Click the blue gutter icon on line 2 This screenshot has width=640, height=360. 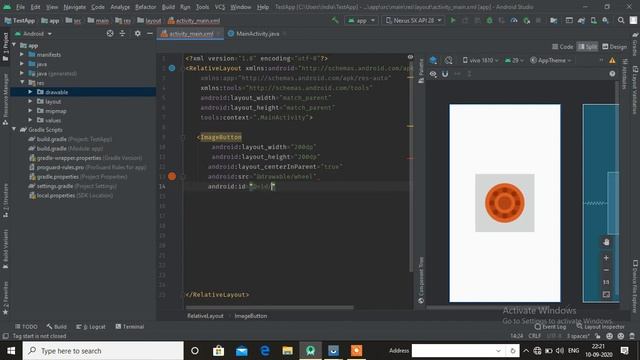click(172, 68)
